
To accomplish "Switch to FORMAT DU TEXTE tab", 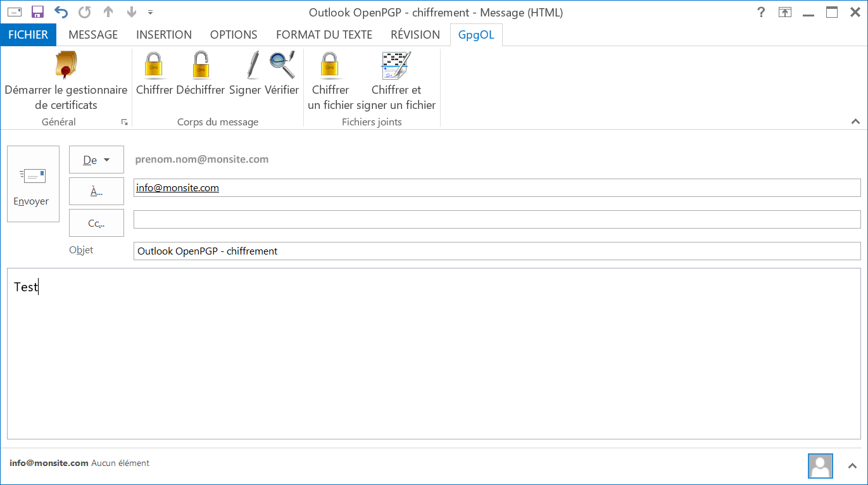I will click(324, 35).
